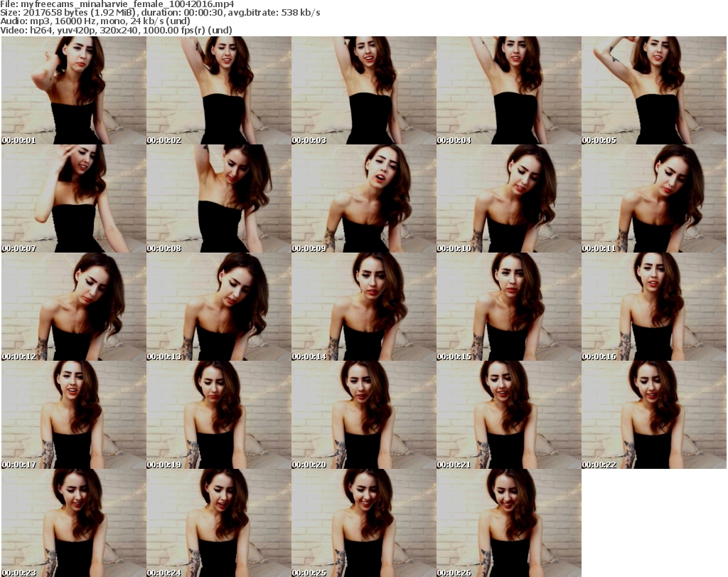Click the 'Size: 2017658 bytes' info line
This screenshot has width=728, height=577.
160,13
